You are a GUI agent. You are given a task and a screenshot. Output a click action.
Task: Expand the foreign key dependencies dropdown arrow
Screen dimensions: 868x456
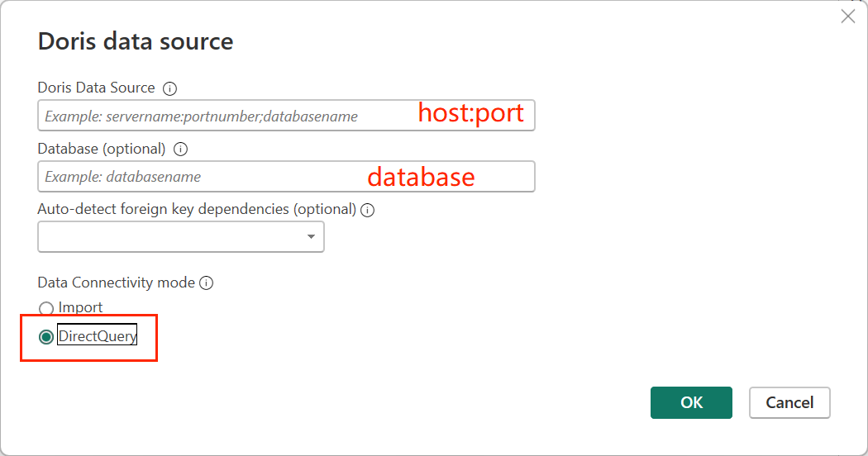tap(311, 237)
